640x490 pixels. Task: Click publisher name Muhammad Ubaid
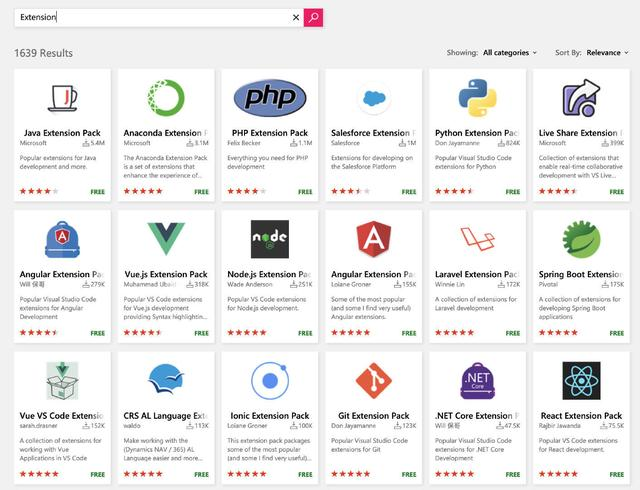tap(150, 284)
